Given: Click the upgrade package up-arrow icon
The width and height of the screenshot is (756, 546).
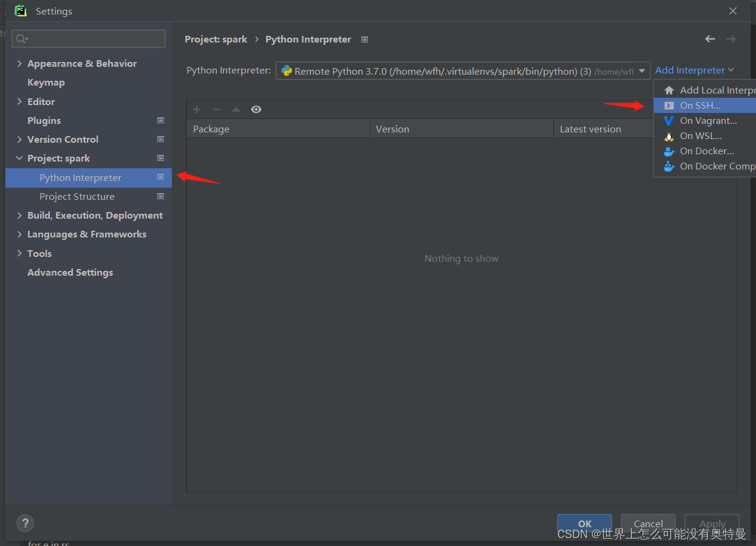Looking at the screenshot, I should pos(236,109).
